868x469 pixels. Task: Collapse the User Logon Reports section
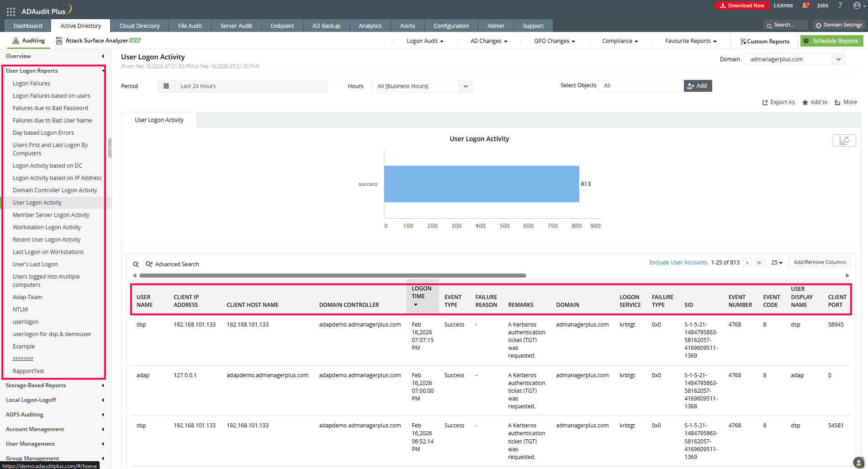click(x=102, y=71)
